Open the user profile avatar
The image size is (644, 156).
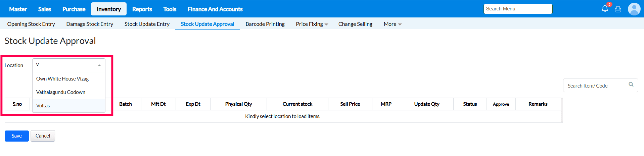point(634,9)
